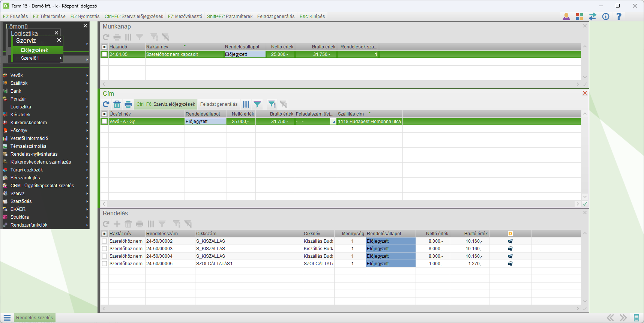Viewport: 644px width, 323px height.
Task: Open Feladatszám dropdown in Cím row
Action: coord(333,122)
